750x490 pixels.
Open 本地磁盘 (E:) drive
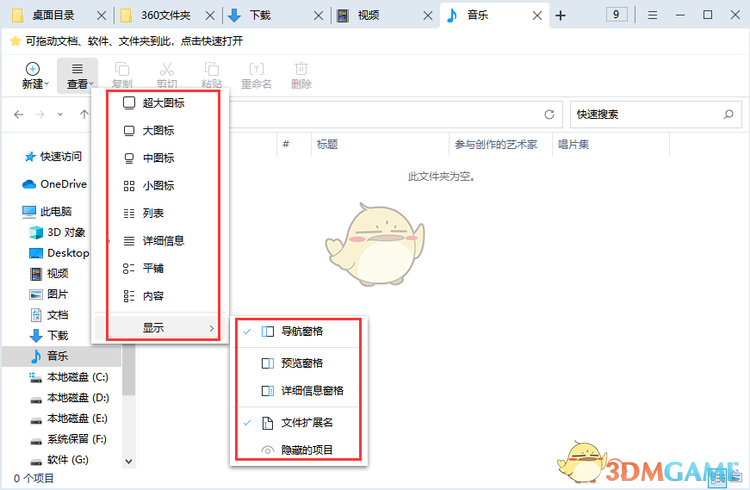pos(69,419)
